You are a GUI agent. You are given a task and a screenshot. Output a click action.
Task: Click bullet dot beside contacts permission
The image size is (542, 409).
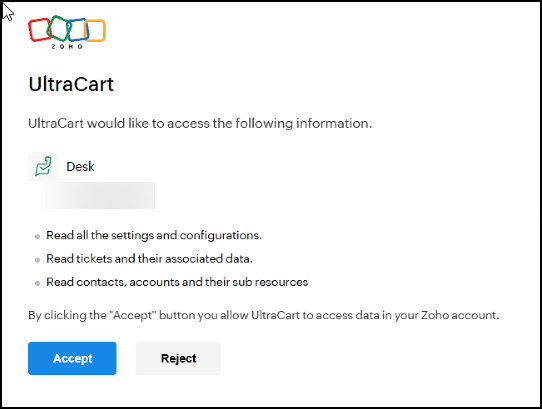pyautogui.click(x=37, y=283)
